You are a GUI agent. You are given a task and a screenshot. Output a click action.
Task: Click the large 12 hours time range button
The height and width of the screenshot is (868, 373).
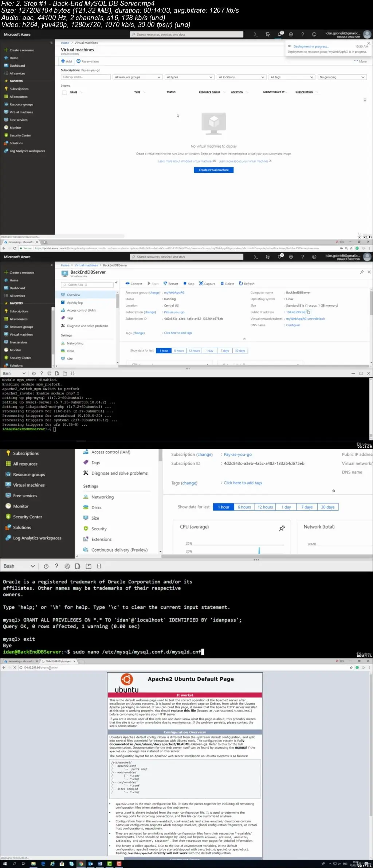pyautogui.click(x=265, y=507)
